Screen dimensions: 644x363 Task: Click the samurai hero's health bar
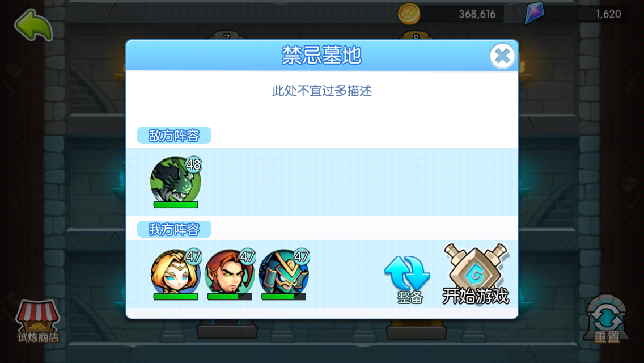coord(284,297)
